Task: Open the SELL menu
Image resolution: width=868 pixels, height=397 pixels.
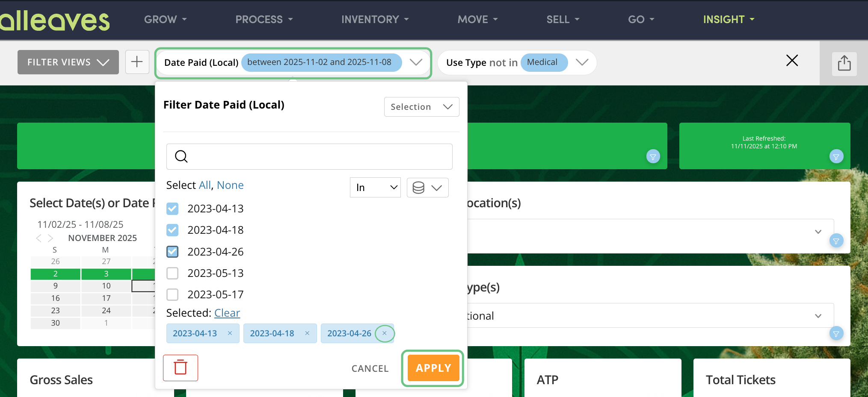Action: click(563, 20)
